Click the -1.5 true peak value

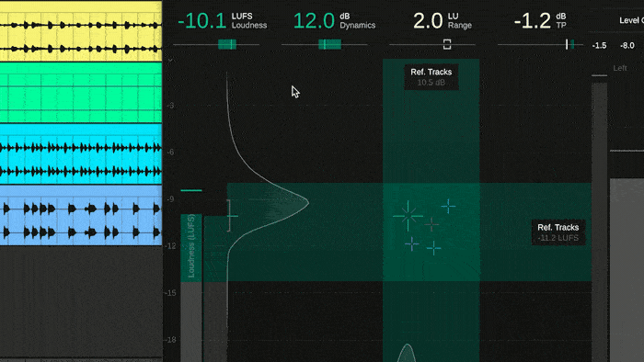[x=599, y=46]
